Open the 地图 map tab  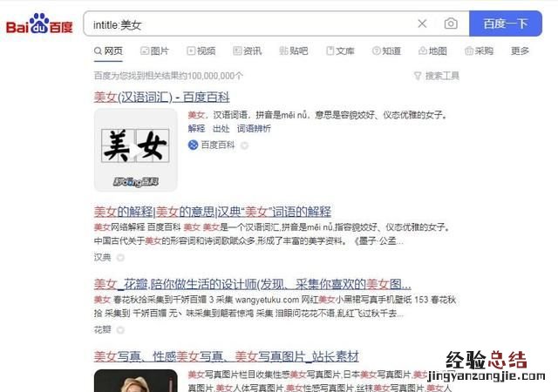tap(432, 51)
